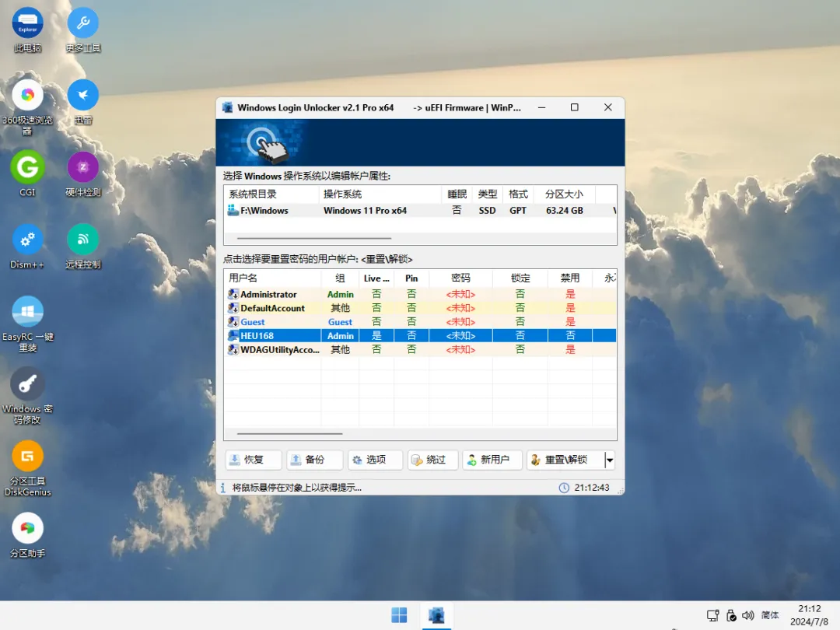Viewport: 840px width, 630px height.
Task: Click the SSD type cell
Action: point(487,211)
